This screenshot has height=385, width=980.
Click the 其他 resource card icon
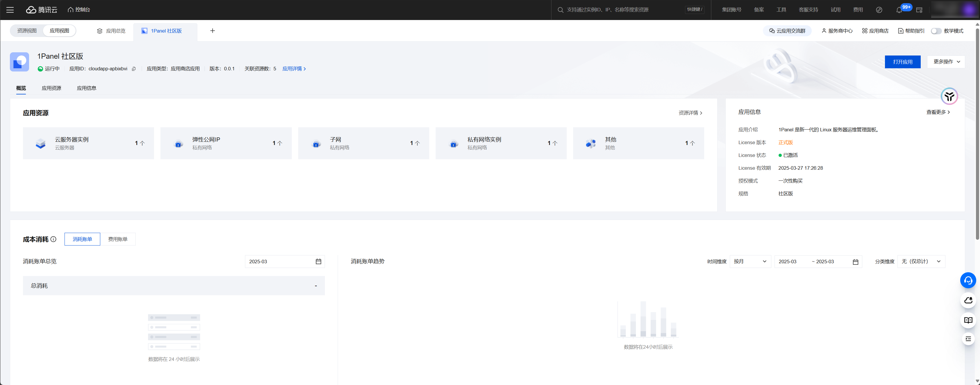pyautogui.click(x=591, y=144)
